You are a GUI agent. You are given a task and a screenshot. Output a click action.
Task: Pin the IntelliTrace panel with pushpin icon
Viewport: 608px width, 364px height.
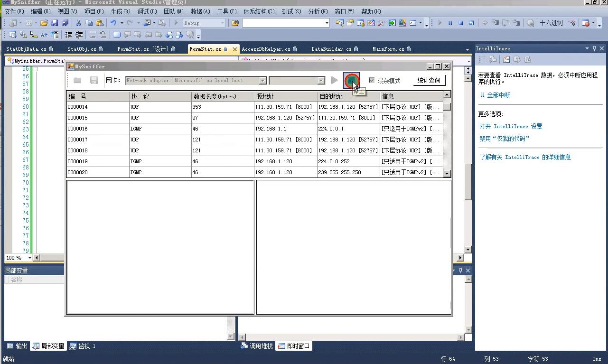[x=594, y=48]
